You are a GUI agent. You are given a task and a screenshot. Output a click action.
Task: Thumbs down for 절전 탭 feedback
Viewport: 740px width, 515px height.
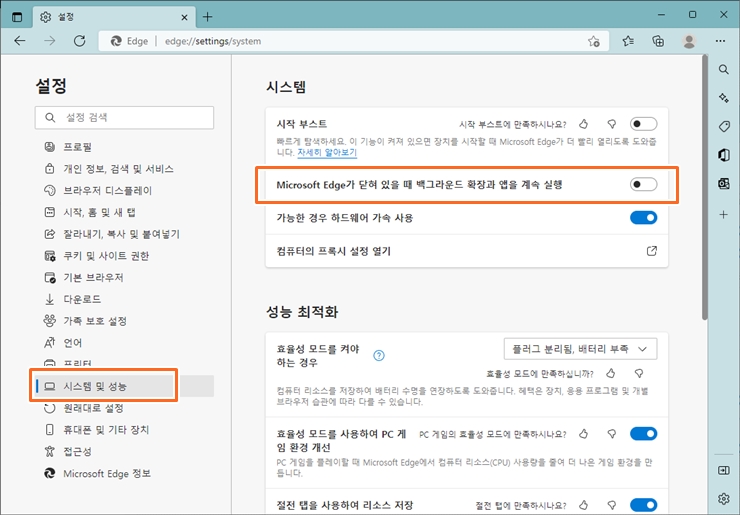click(x=612, y=506)
